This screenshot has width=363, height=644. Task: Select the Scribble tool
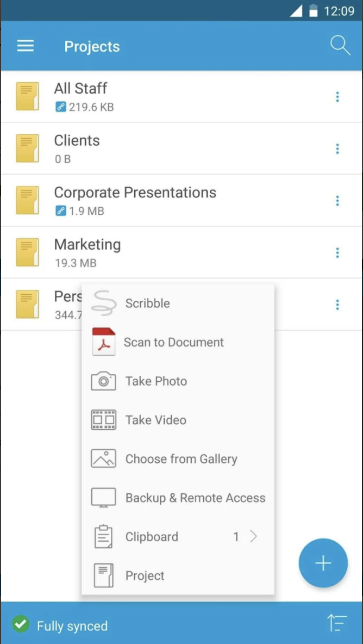[103, 303]
